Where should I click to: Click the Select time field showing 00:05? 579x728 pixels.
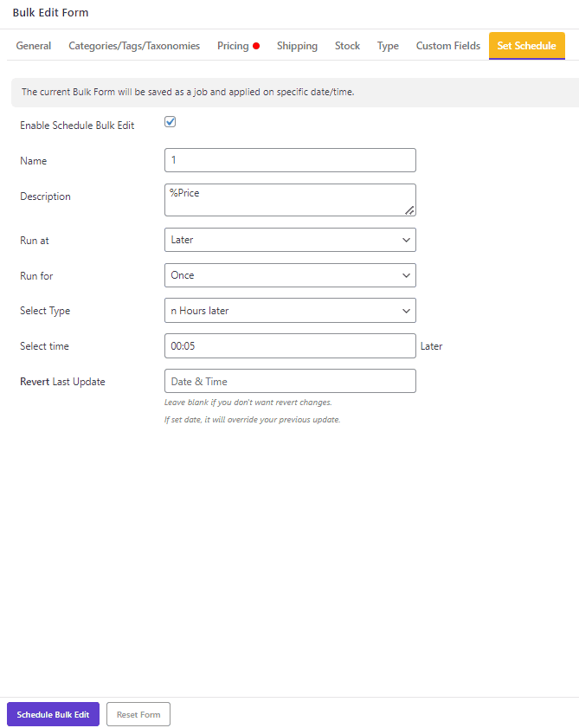[290, 345]
